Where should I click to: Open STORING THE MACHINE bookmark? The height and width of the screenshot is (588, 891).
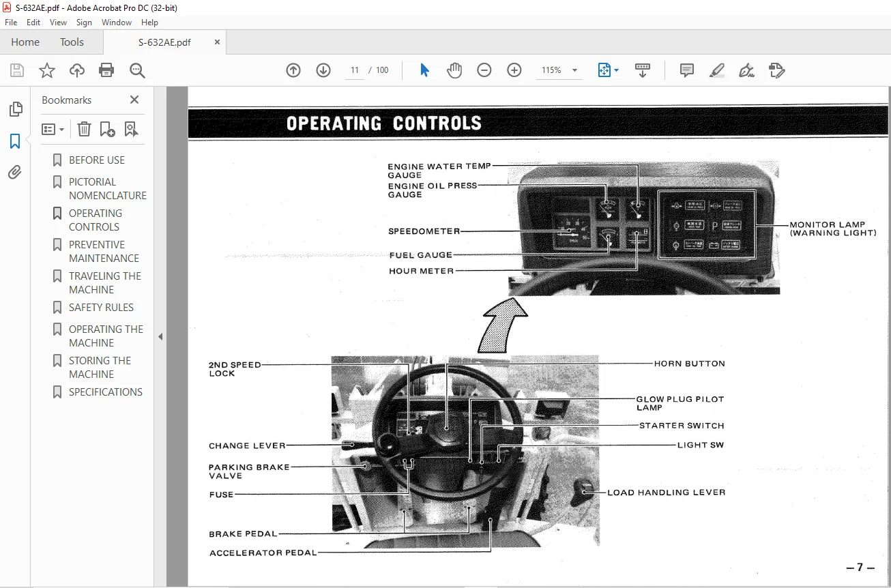100,367
